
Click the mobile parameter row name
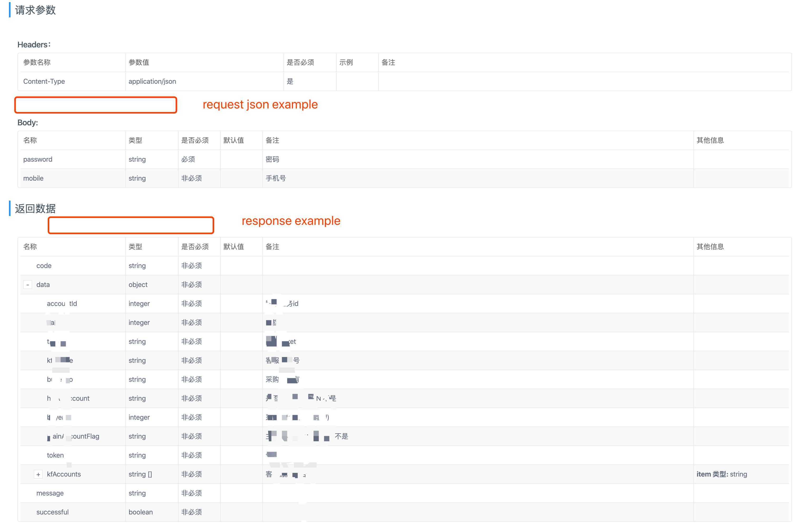[33, 178]
